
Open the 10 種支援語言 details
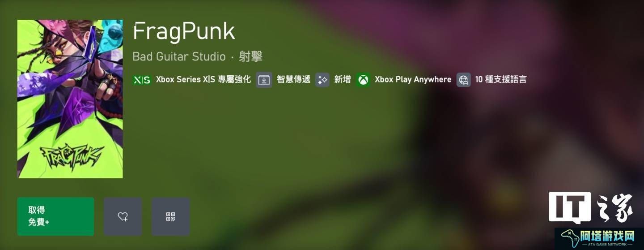(501, 80)
